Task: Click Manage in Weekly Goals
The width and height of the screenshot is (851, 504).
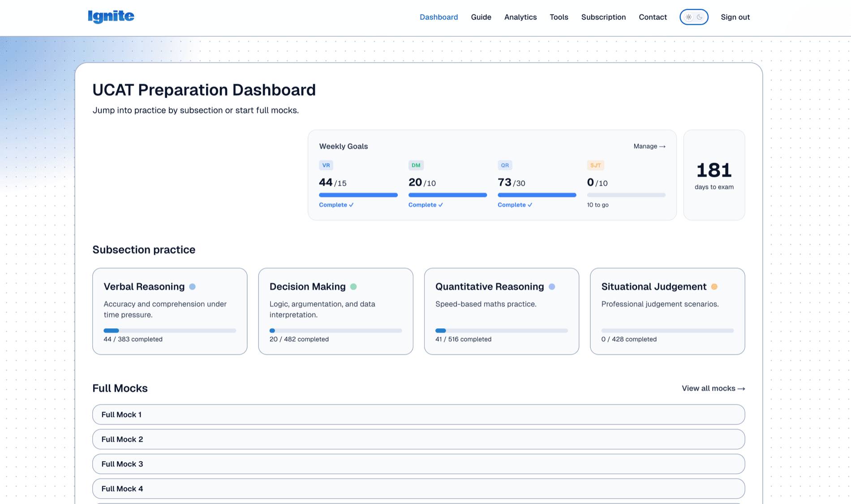Action: click(649, 146)
